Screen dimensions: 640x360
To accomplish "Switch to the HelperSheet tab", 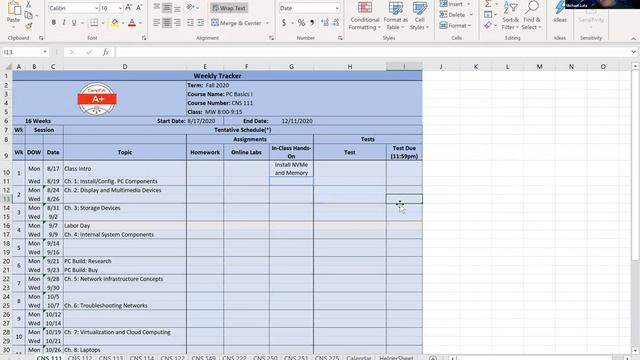I will [396, 358].
